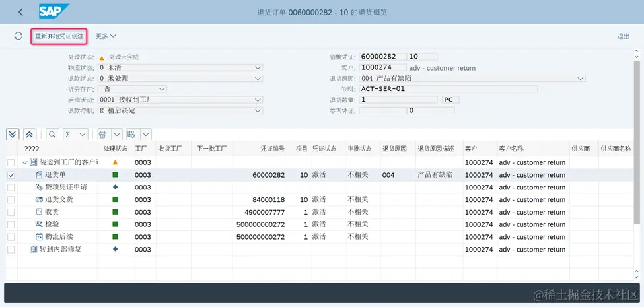Click the 退货数量 input field

tap(398, 100)
